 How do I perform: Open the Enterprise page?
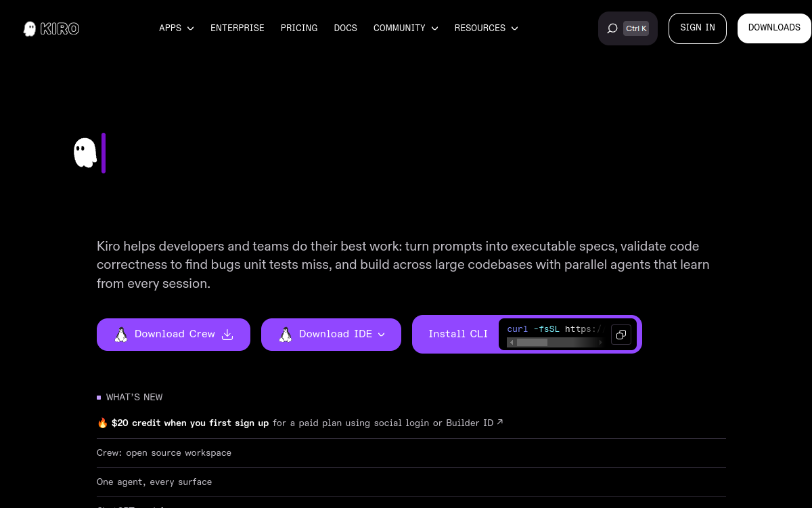pos(238,28)
